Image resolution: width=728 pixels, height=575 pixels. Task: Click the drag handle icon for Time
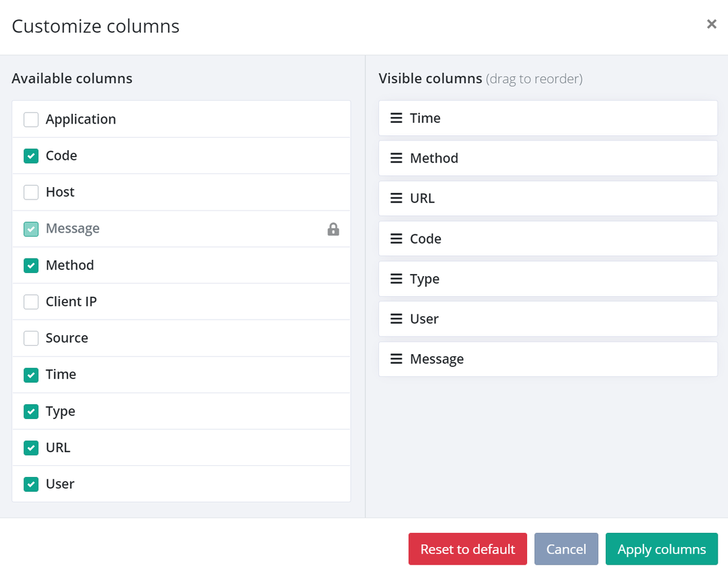tap(396, 118)
